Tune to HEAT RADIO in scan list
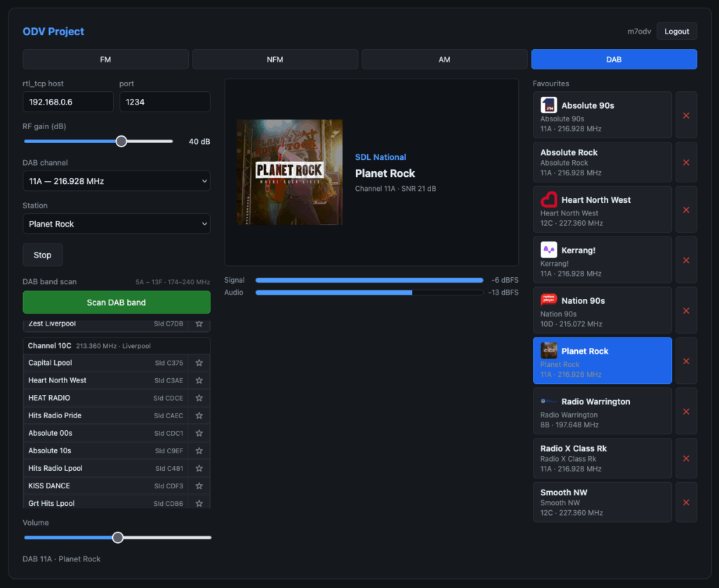 click(105, 398)
